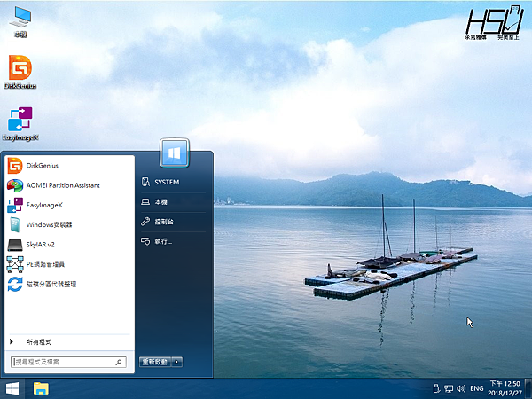Click the magnifier icon in the search box
The height and width of the screenshot is (399, 532).
tap(119, 362)
